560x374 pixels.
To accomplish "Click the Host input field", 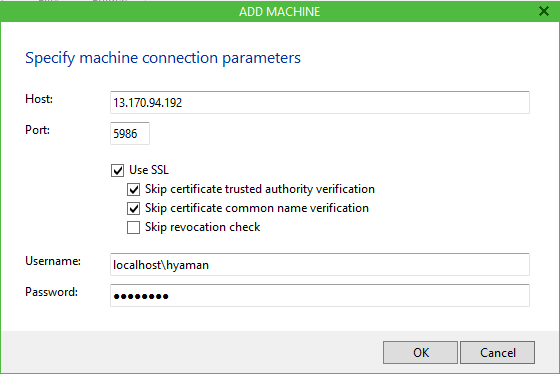I will [320, 103].
